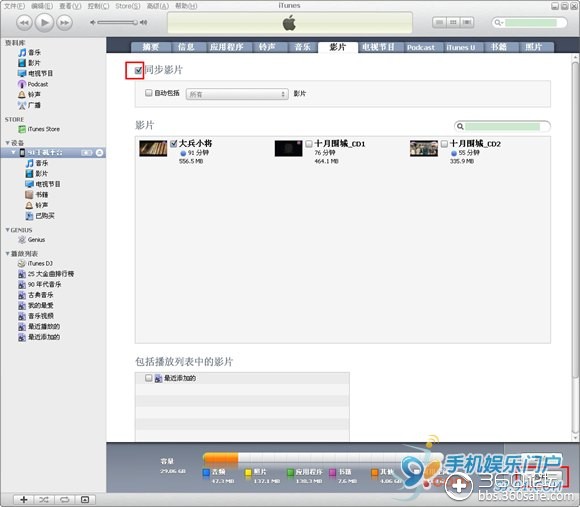Select the device's 已购买 purchased item
This screenshot has width=580, height=507.
[40, 216]
